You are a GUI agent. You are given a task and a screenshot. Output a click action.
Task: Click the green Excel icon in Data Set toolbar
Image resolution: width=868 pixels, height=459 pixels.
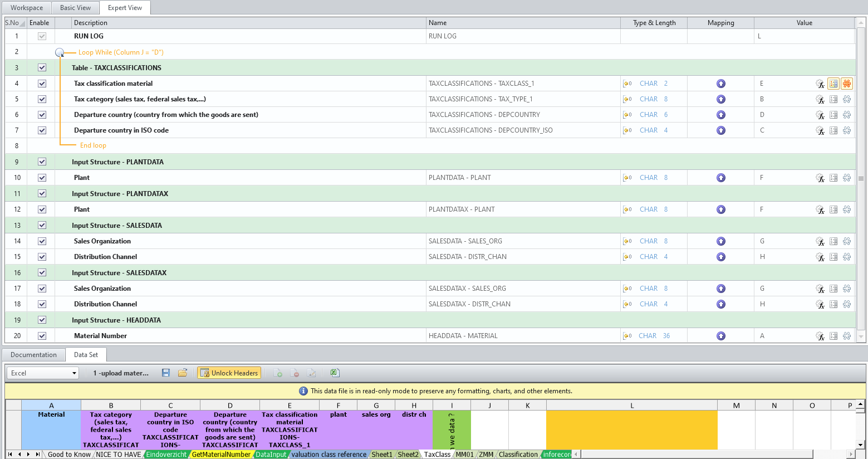pos(335,373)
